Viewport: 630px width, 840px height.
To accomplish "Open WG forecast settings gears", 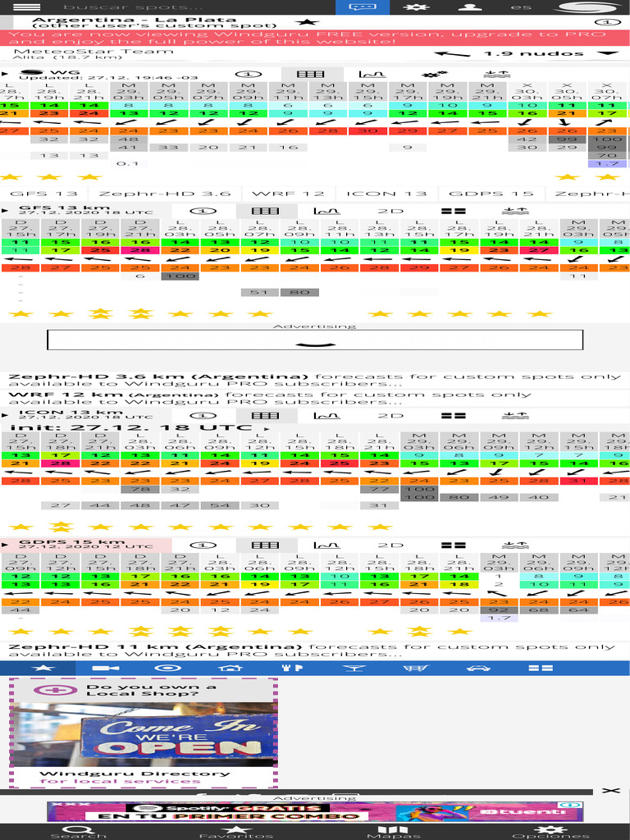I will point(435,74).
